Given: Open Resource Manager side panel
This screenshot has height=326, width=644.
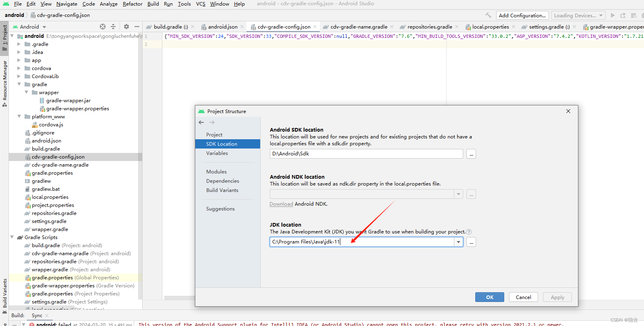Looking at the screenshot, I should pyautogui.click(x=5, y=83).
